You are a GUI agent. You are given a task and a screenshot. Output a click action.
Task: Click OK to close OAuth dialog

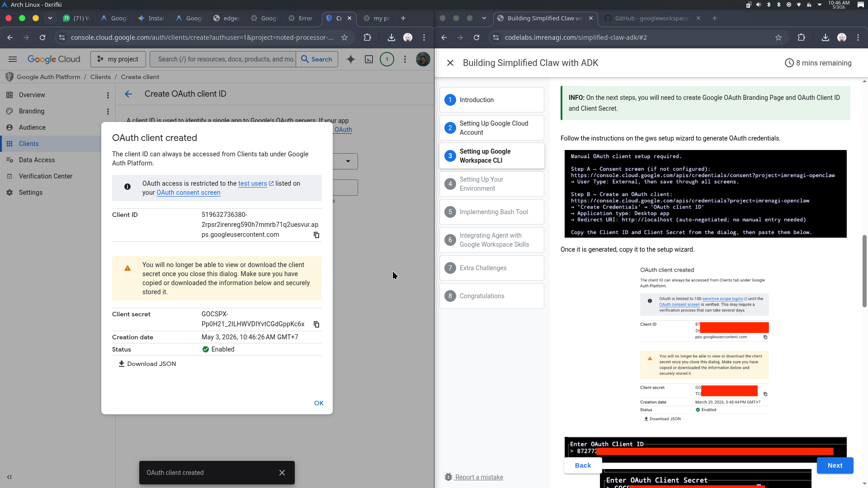point(319,403)
